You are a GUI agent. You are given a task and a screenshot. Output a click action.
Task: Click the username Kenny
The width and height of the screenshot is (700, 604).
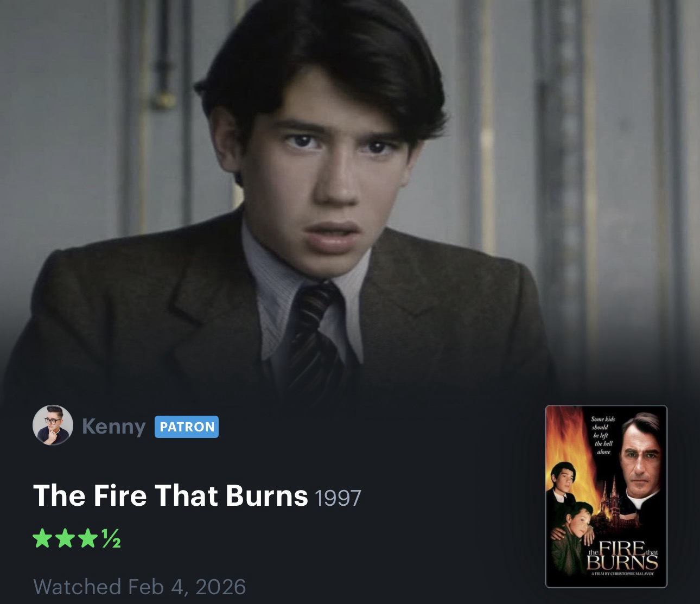point(114,427)
